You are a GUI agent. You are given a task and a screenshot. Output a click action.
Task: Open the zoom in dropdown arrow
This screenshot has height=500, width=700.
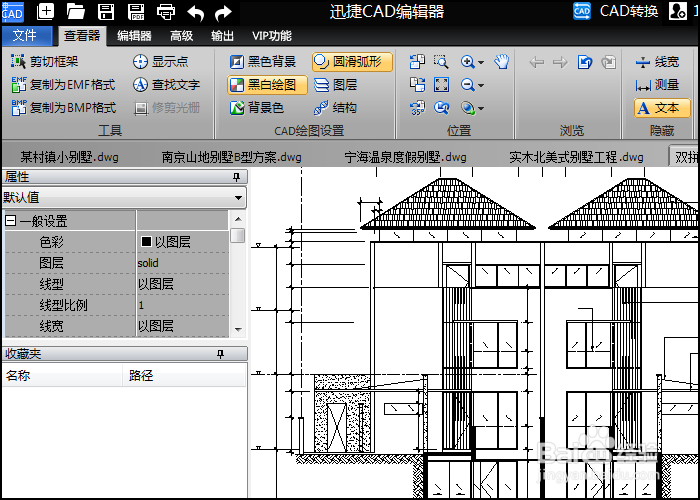click(481, 62)
